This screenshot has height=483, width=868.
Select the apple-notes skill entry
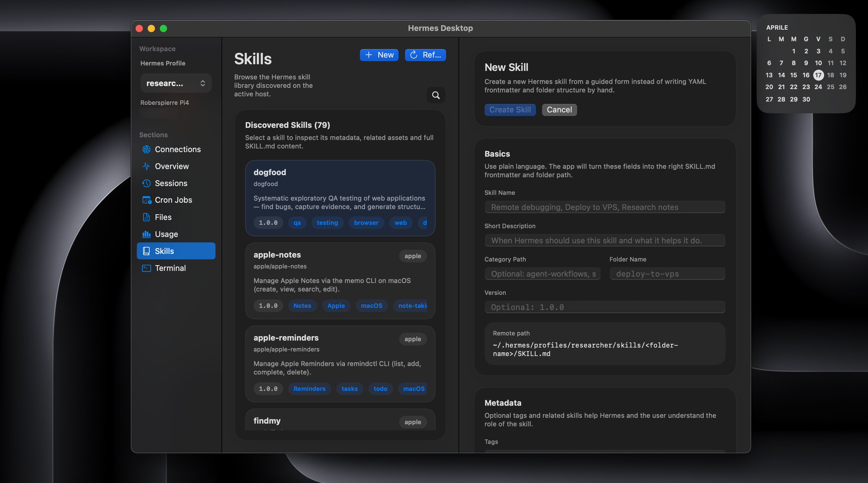click(x=340, y=281)
